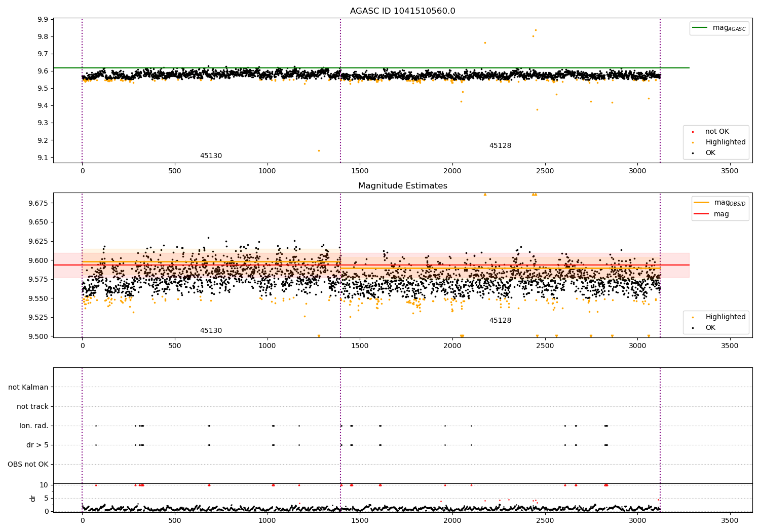Click the 'dr > 5' row label

[x=37, y=445]
